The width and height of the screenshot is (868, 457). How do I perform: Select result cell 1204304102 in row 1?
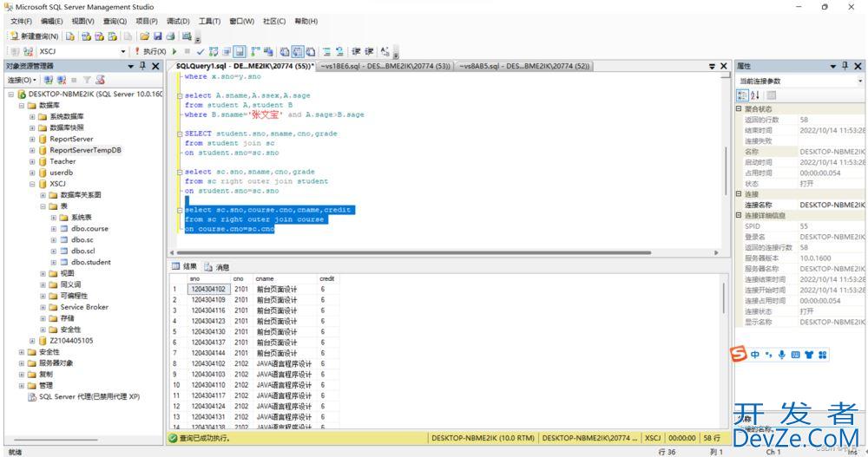(x=208, y=289)
